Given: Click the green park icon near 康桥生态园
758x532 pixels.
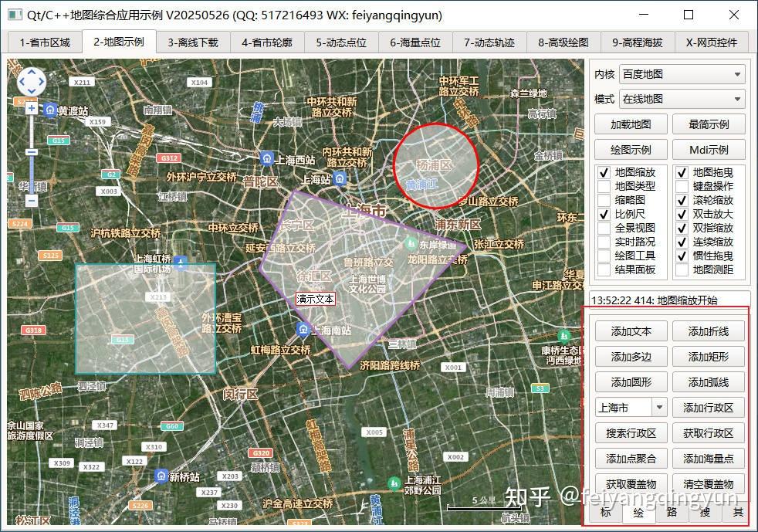Looking at the screenshot, I should click(x=563, y=336).
